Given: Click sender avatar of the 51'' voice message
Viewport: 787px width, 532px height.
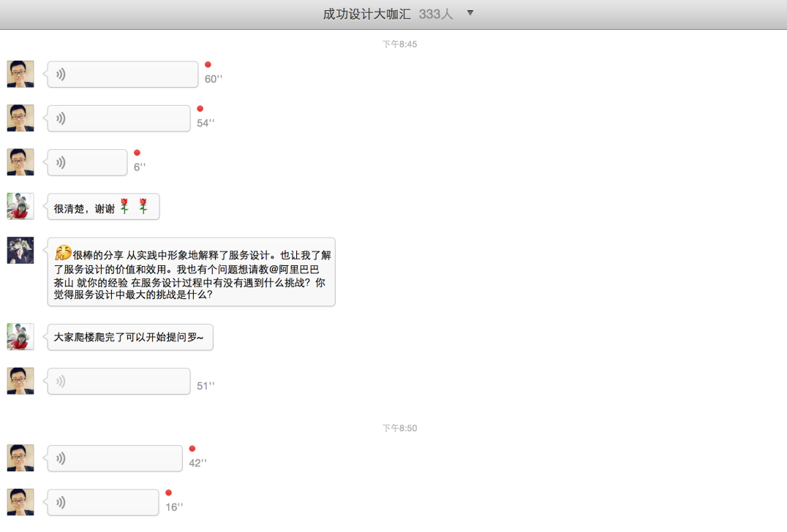Looking at the screenshot, I should 20,381.
